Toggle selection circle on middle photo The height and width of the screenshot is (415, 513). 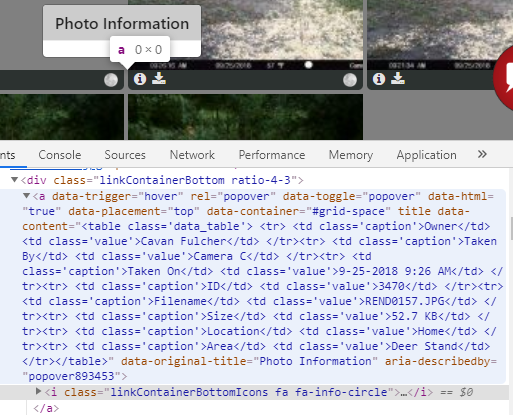[x=350, y=80]
